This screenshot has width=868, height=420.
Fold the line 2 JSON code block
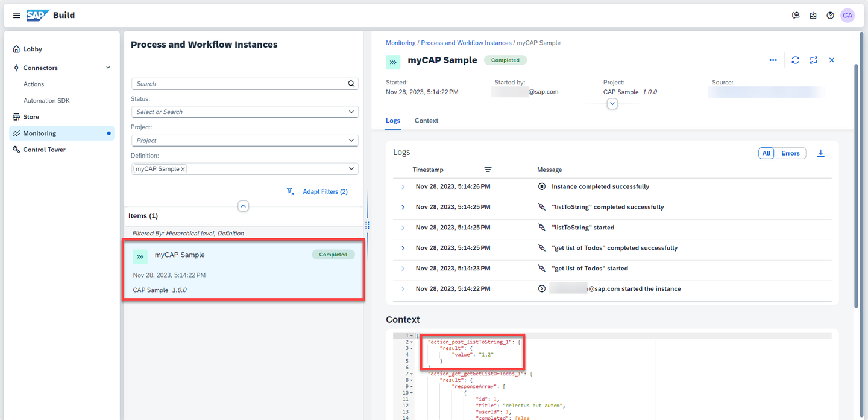coord(412,342)
